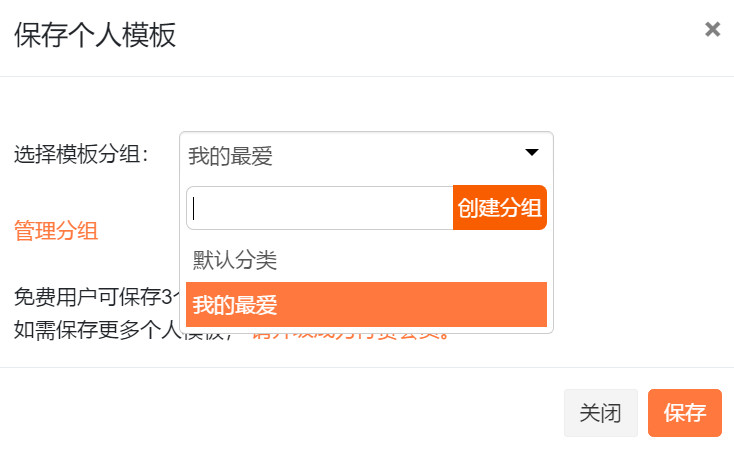Cancel saving with the 关闭 button
The image size is (734, 451).
[600, 413]
